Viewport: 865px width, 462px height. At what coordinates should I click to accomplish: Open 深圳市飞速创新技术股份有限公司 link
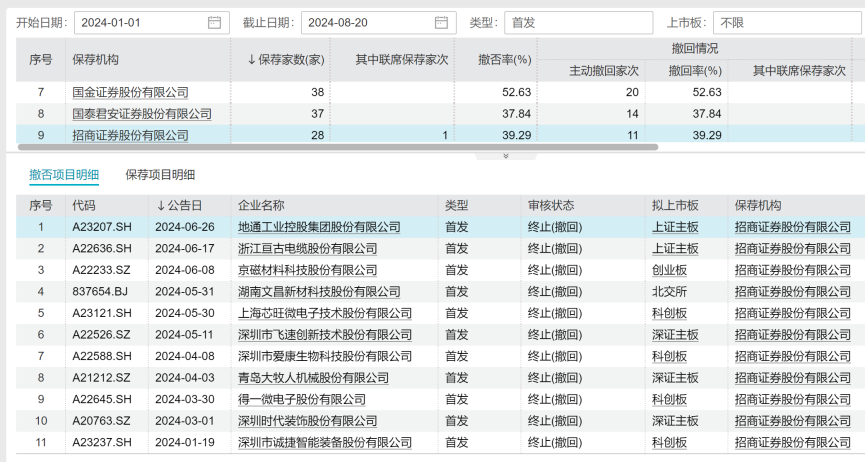(x=325, y=334)
